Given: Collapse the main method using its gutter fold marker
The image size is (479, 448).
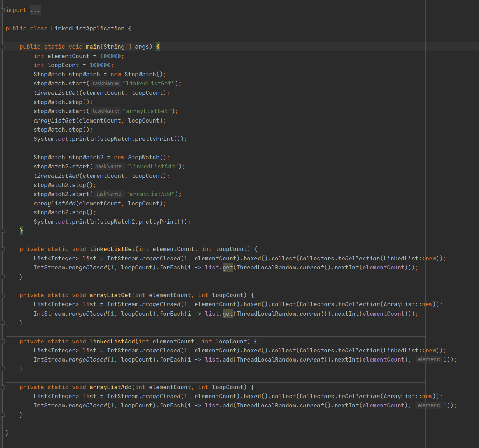Looking at the screenshot, I should click(x=2, y=47).
